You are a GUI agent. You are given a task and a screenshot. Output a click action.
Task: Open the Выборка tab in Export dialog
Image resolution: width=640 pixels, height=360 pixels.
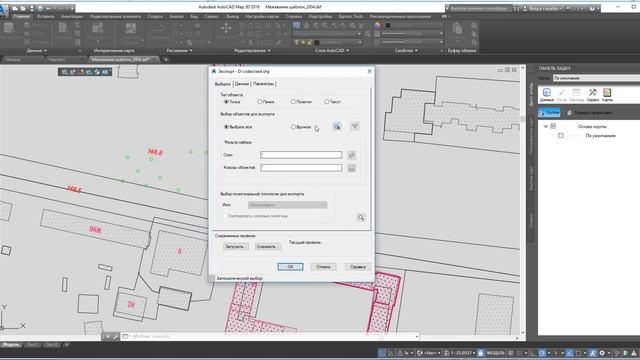(x=222, y=84)
